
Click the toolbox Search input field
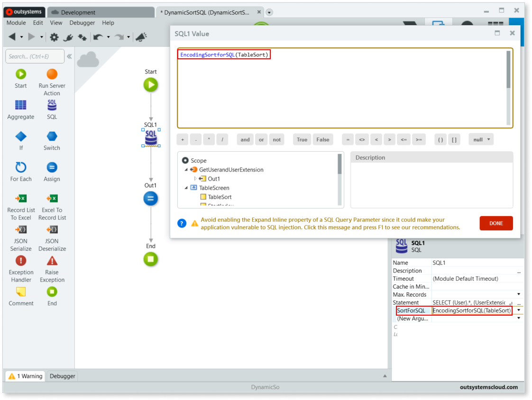tap(35, 56)
